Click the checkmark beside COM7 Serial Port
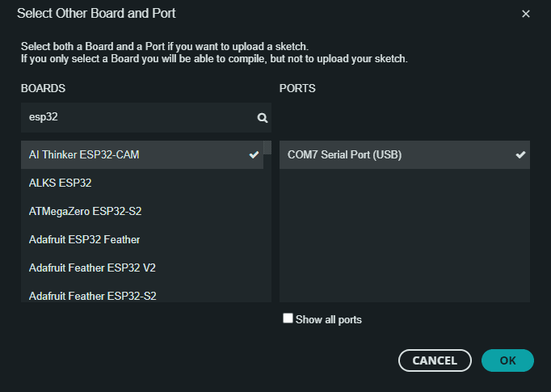Viewport: 551px width, 392px height. 520,154
